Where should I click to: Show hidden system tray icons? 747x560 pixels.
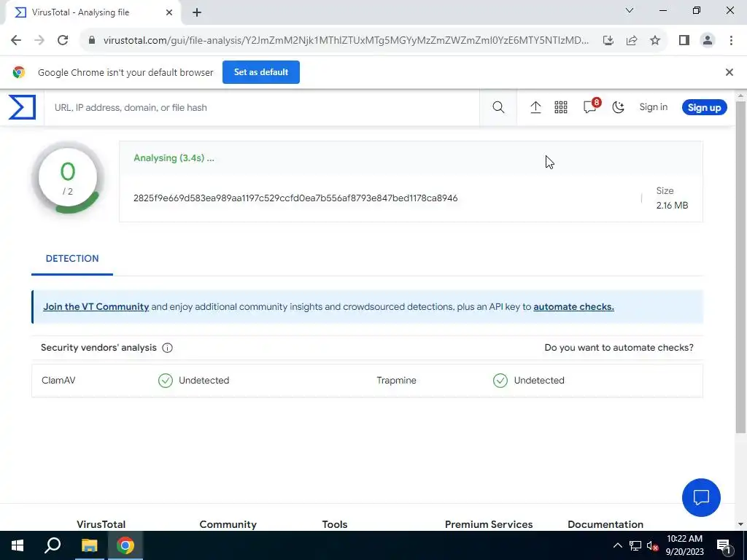(x=617, y=545)
